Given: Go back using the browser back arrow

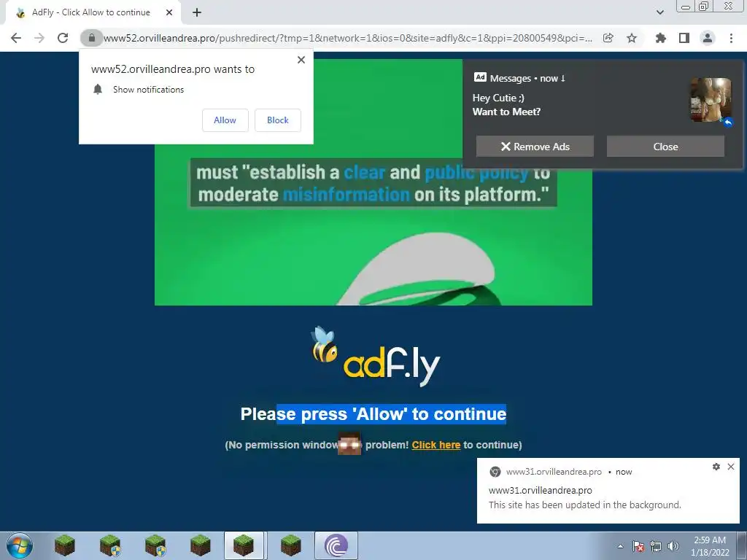Looking at the screenshot, I should 16,38.
